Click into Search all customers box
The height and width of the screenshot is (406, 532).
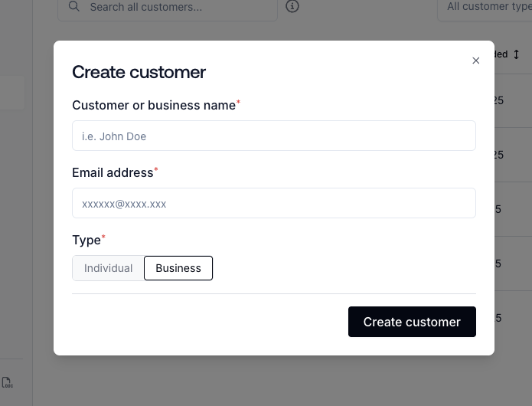[x=168, y=8]
